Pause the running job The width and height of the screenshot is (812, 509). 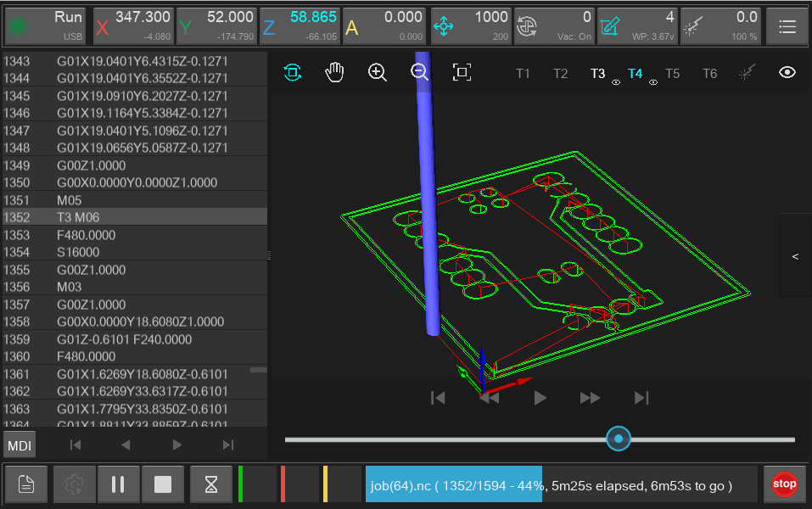pyautogui.click(x=119, y=484)
